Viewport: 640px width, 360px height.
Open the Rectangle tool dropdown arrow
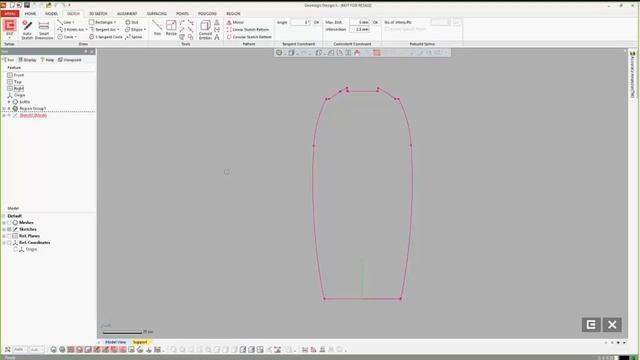115,22
